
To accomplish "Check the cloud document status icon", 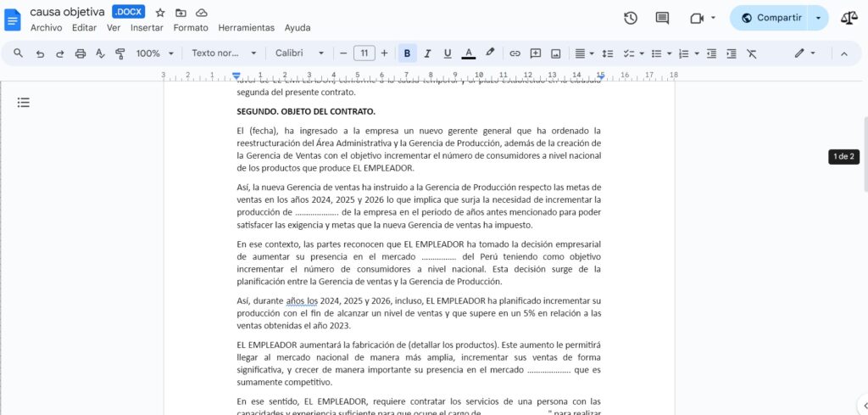I will point(202,12).
